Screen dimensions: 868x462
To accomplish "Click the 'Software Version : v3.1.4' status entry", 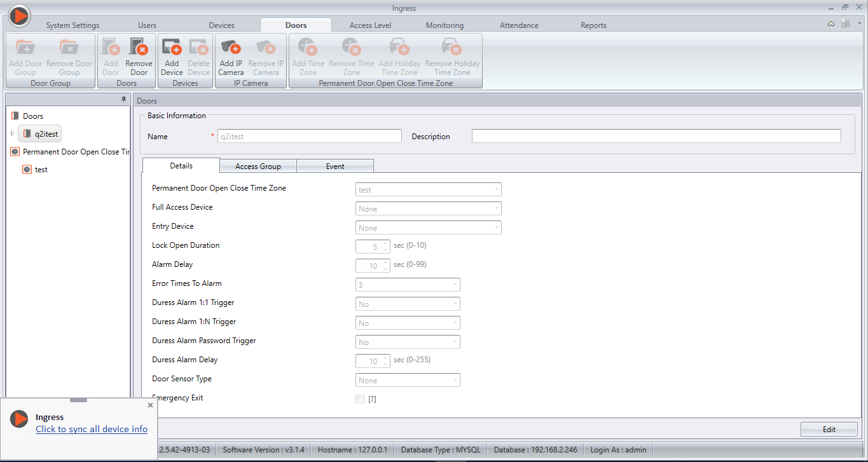I will (x=263, y=450).
